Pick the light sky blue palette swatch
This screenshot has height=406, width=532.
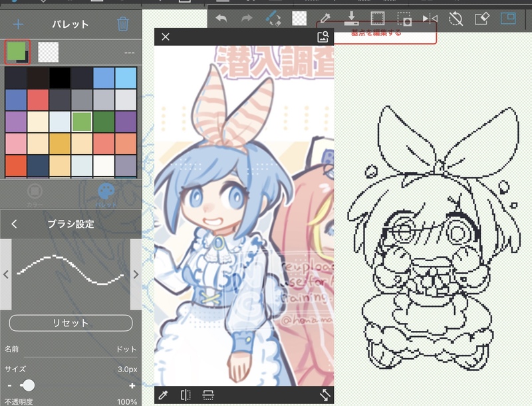(x=126, y=78)
